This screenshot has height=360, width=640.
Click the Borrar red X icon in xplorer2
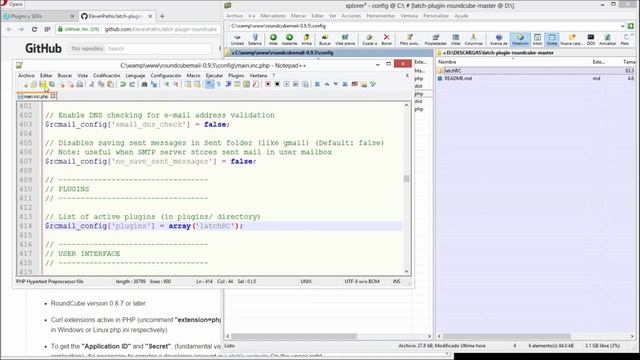pos(386,40)
